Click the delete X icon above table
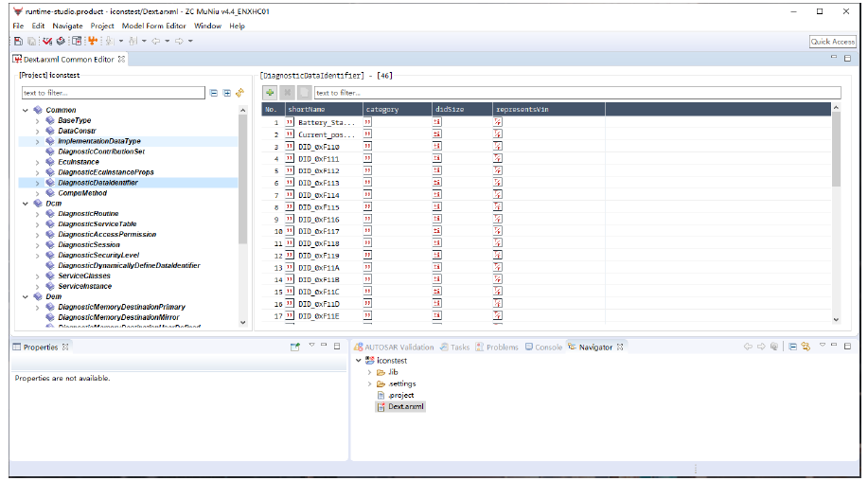The width and height of the screenshot is (868, 481). click(x=287, y=93)
